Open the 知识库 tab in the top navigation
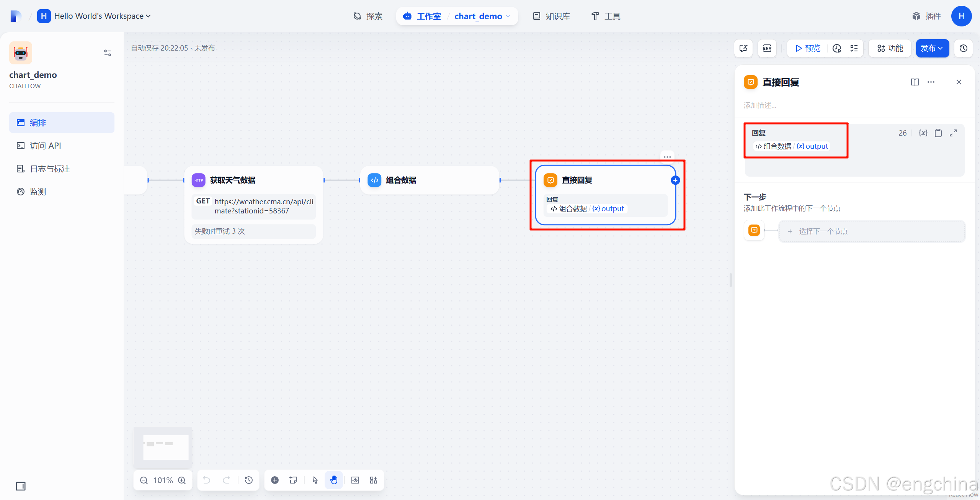980x500 pixels. coord(552,16)
